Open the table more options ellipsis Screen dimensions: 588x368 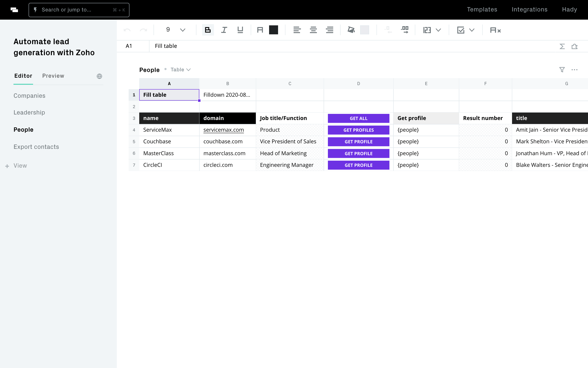coord(574,70)
